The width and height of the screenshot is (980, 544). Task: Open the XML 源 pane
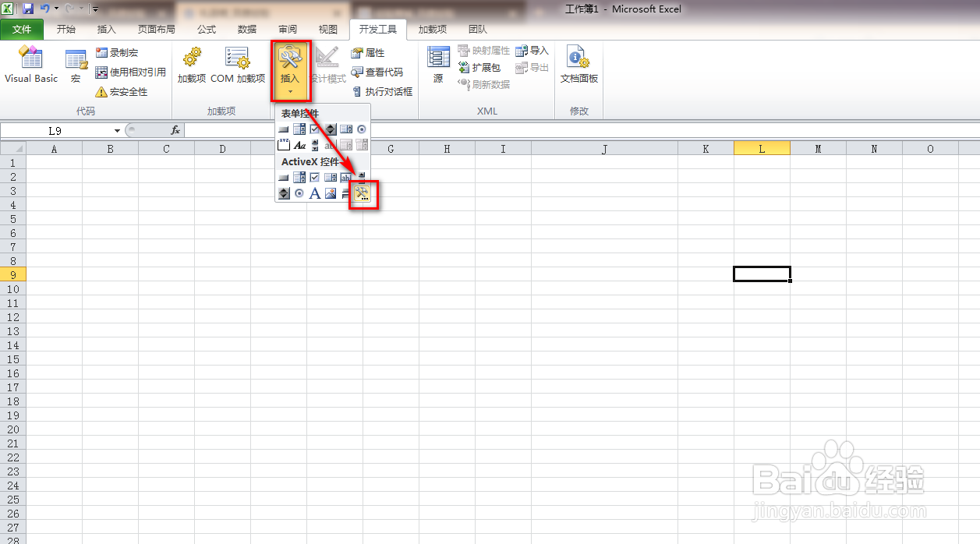pos(438,65)
